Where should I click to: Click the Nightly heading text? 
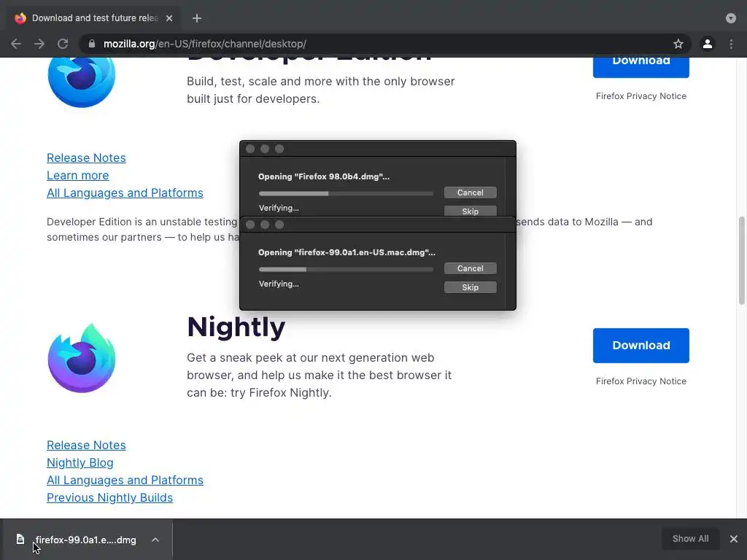[x=236, y=327]
